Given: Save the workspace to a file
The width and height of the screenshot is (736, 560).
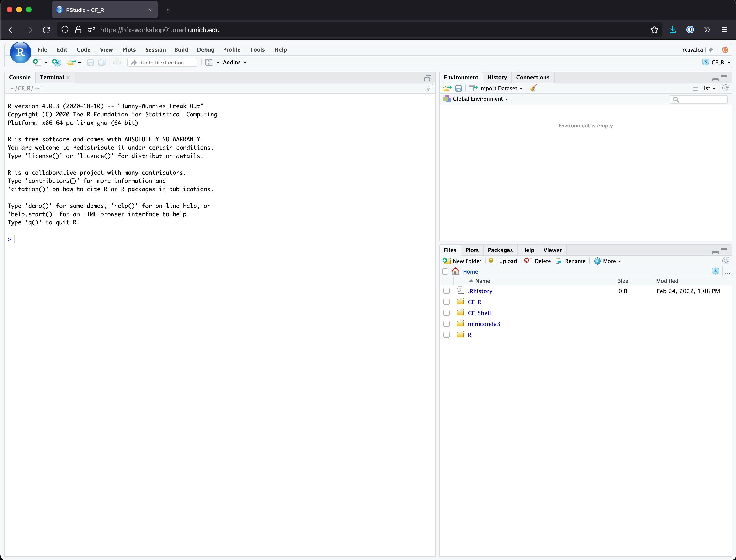Looking at the screenshot, I should pos(458,88).
